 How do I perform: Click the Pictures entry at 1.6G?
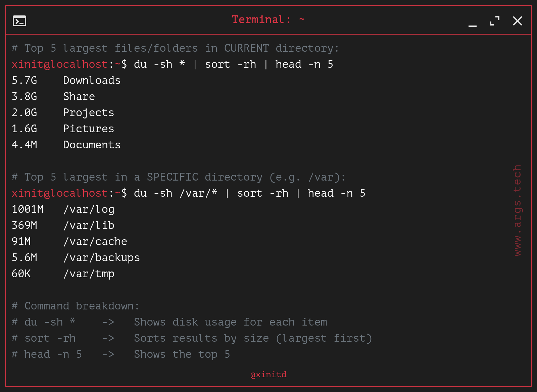point(63,129)
